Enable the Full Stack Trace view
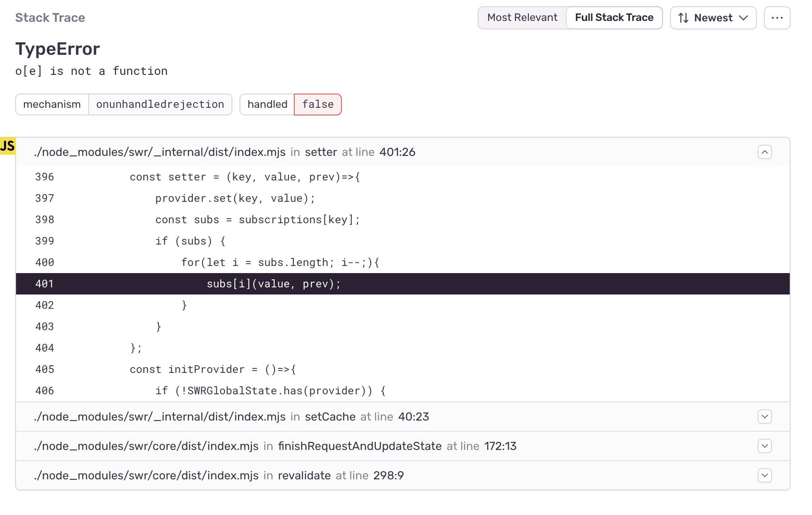This screenshot has height=515, width=812. coord(614,17)
